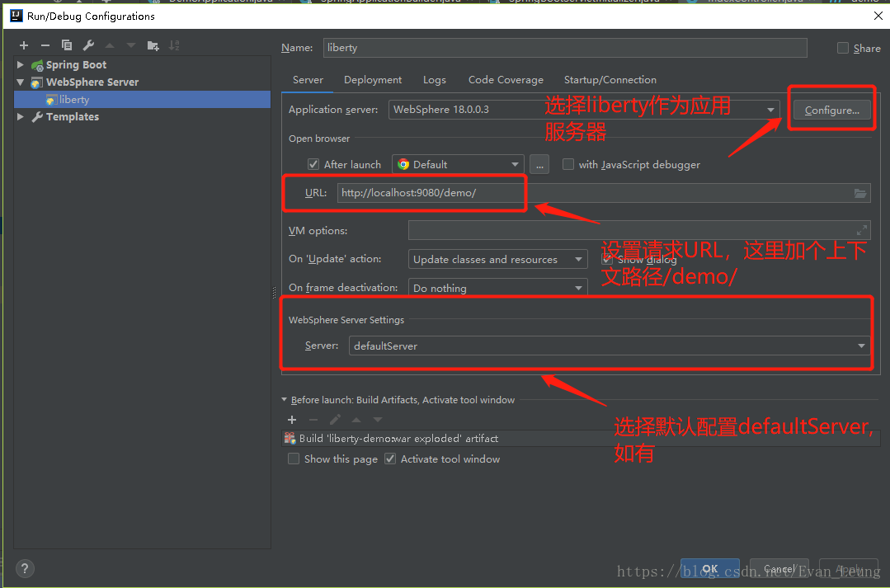890x588 pixels.
Task: Expand the Spring Boot tree node
Action: point(21,64)
